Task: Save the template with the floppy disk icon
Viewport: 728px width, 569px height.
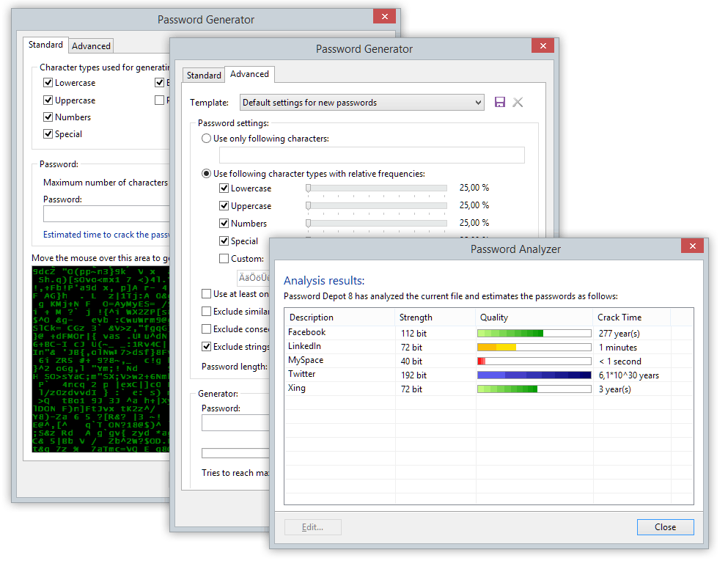Action: pos(499,102)
